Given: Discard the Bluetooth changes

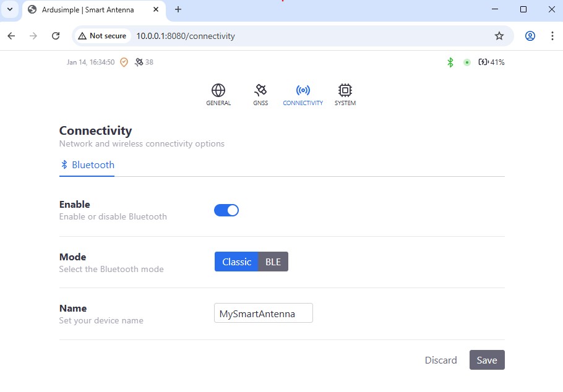Looking at the screenshot, I should tap(441, 360).
